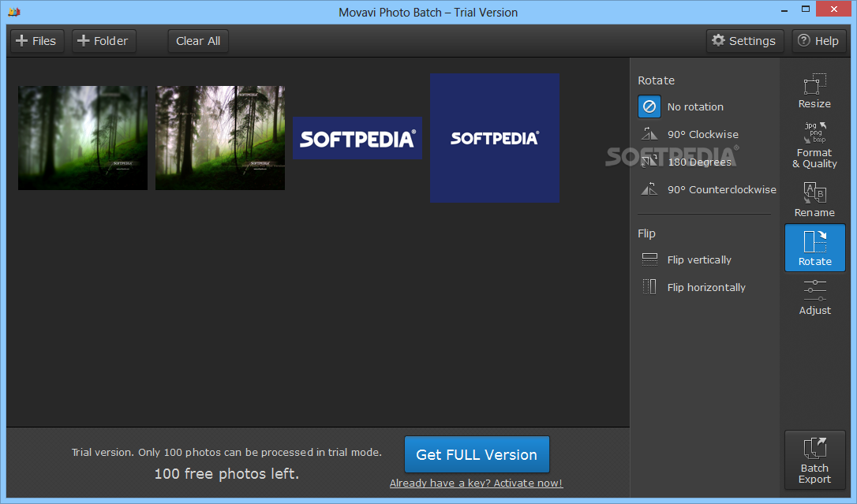The width and height of the screenshot is (857, 504).
Task: Enable Flip vertically text option
Action: point(699,260)
